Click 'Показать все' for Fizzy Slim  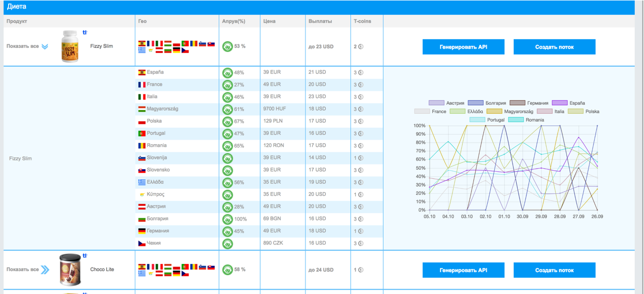click(x=22, y=46)
